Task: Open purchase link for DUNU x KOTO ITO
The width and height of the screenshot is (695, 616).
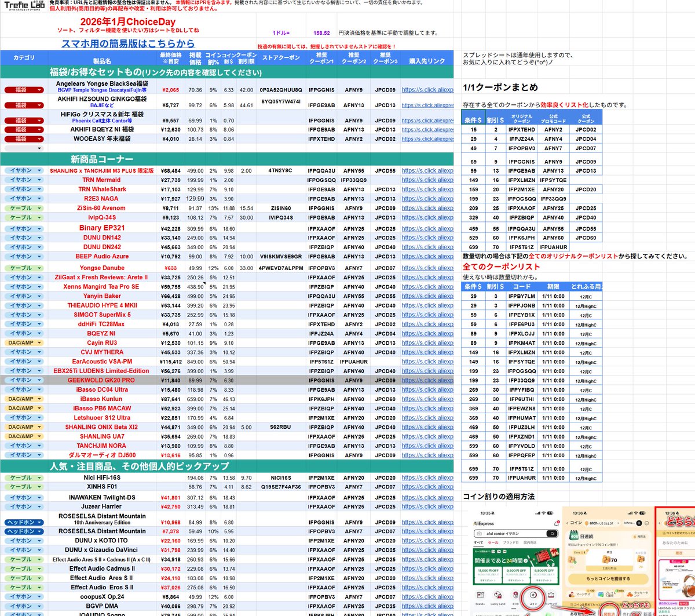Action: 427,541
